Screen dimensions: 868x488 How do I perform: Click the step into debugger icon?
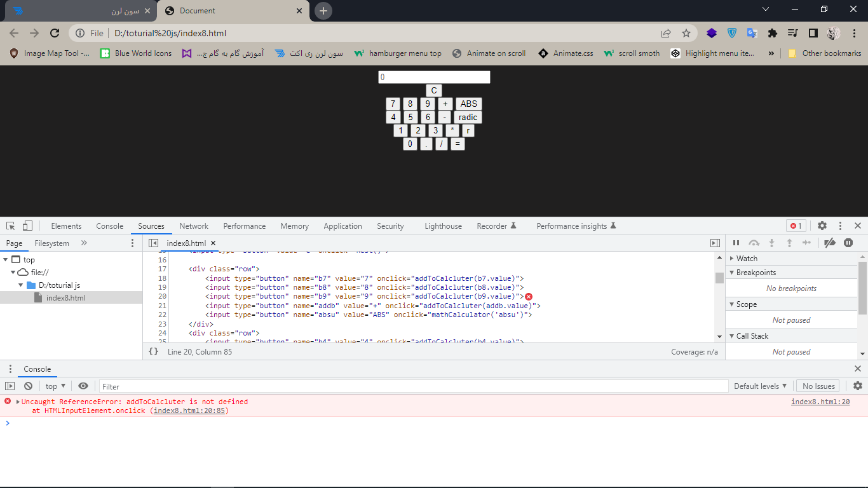[x=772, y=243]
